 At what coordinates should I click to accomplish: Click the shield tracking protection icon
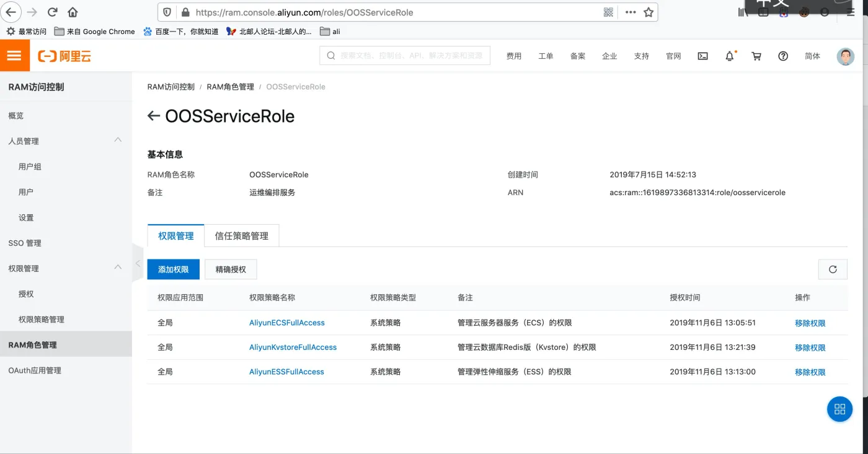(167, 12)
